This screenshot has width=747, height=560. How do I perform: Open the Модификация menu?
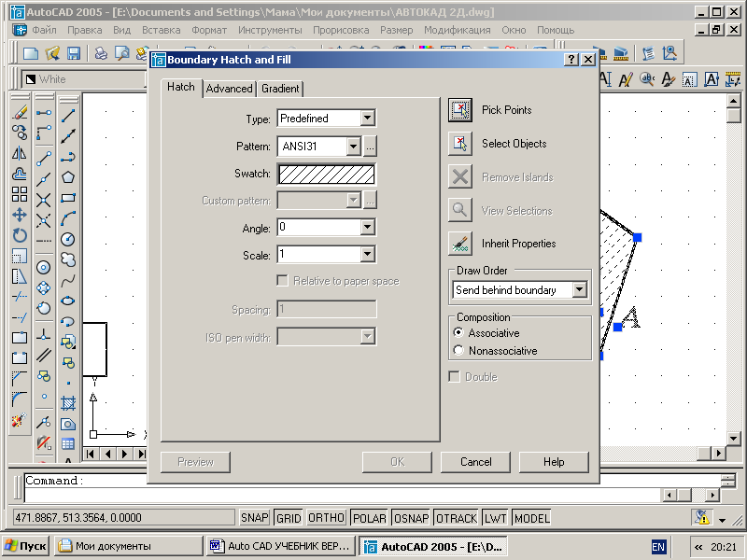pyautogui.click(x=457, y=30)
